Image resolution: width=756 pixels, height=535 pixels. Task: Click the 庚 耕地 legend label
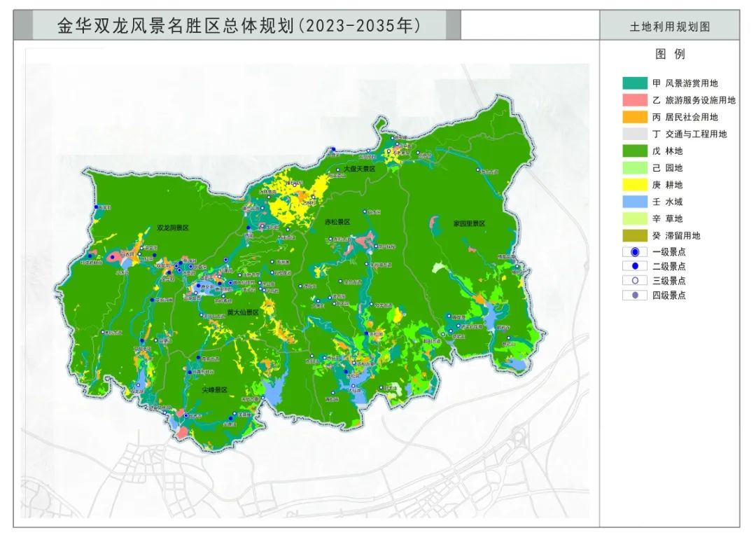tap(668, 184)
